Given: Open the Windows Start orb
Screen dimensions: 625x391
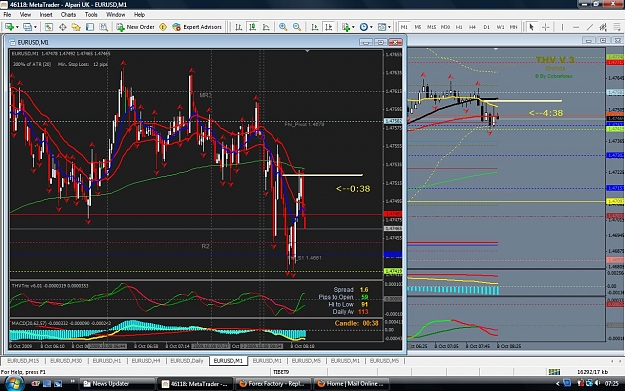Looking at the screenshot, I should click(x=14, y=384).
